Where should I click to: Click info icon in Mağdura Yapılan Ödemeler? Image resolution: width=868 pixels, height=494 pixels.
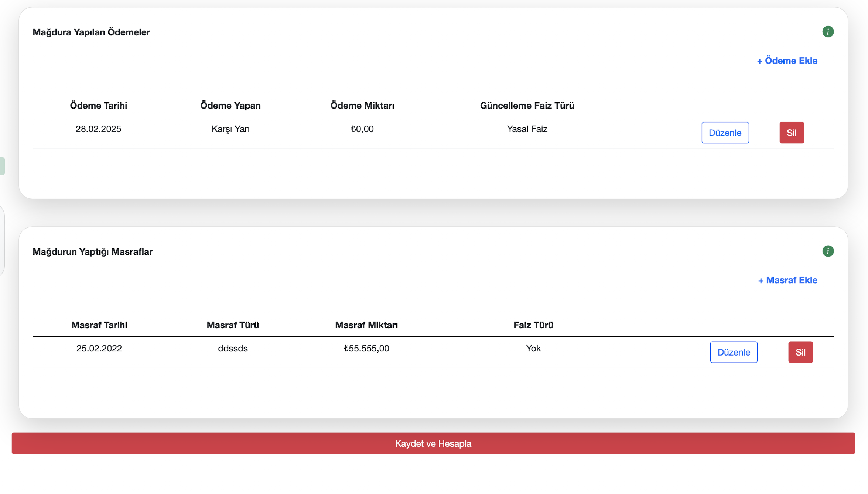[828, 32]
